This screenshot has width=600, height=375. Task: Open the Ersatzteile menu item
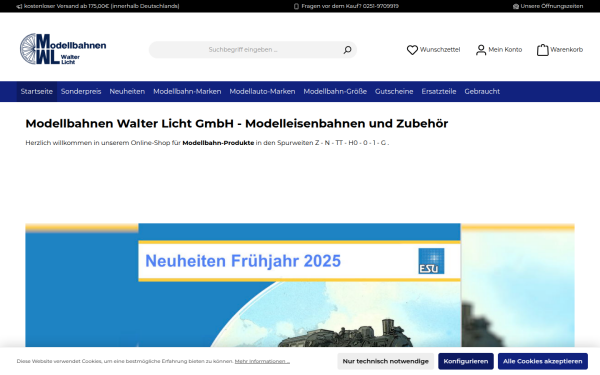pos(439,91)
